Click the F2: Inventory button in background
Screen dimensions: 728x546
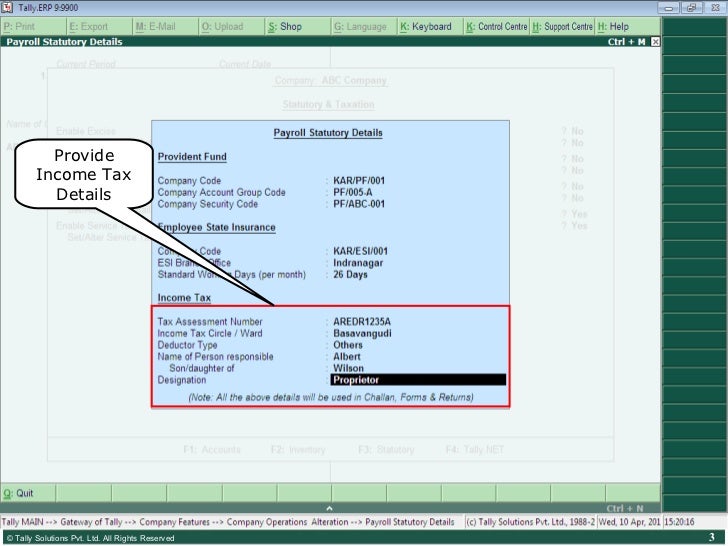coord(298,449)
